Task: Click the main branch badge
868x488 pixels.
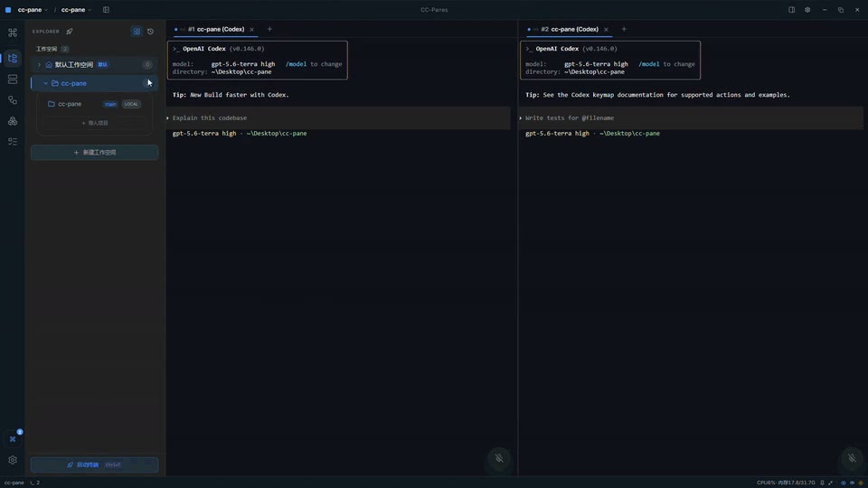Action: [x=110, y=104]
